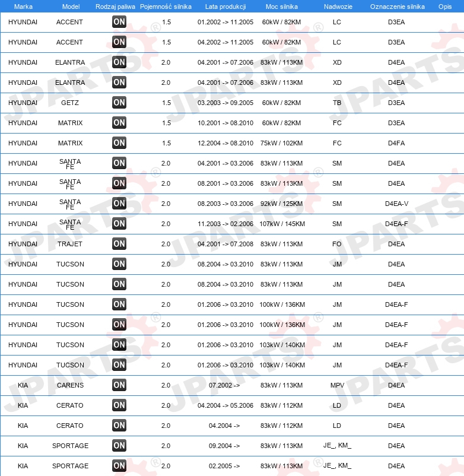Click ON badge in SANTA FE D4EA-V row

click(119, 204)
